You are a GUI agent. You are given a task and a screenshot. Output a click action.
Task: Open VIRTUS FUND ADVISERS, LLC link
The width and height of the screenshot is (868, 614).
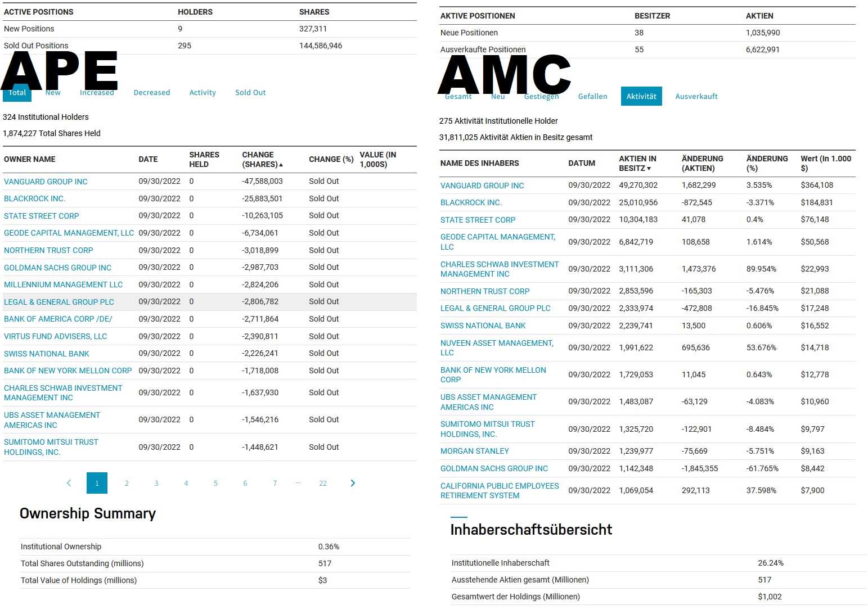click(x=55, y=336)
